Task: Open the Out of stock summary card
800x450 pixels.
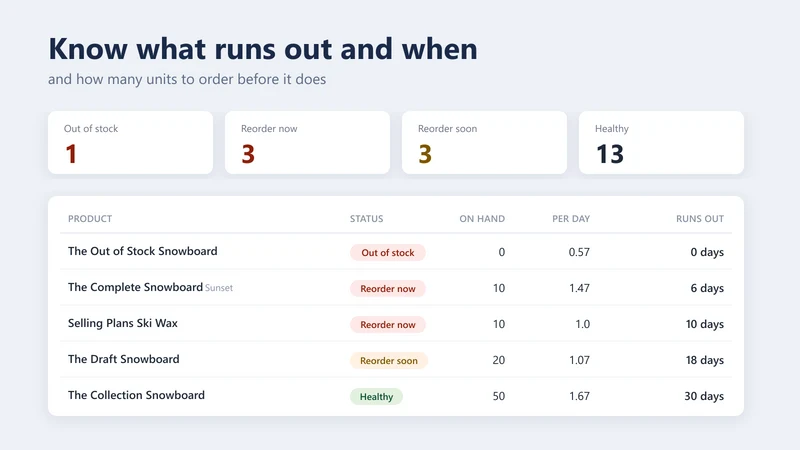Action: tap(131, 142)
